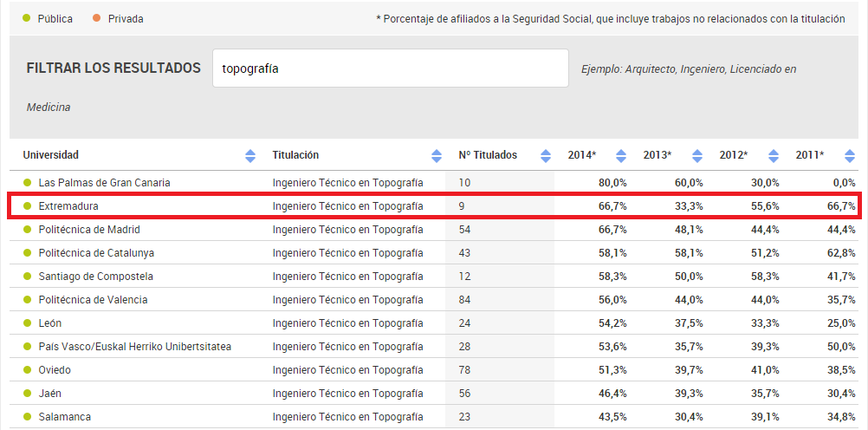Viewport: 868px width, 430px height.
Task: Click titulados count 56 for Jaén
Action: pyautogui.click(x=464, y=393)
